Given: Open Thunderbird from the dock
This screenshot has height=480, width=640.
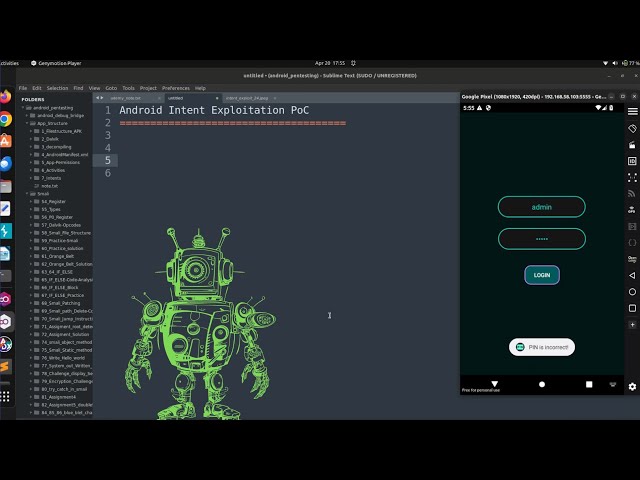Looking at the screenshot, I should [5, 164].
